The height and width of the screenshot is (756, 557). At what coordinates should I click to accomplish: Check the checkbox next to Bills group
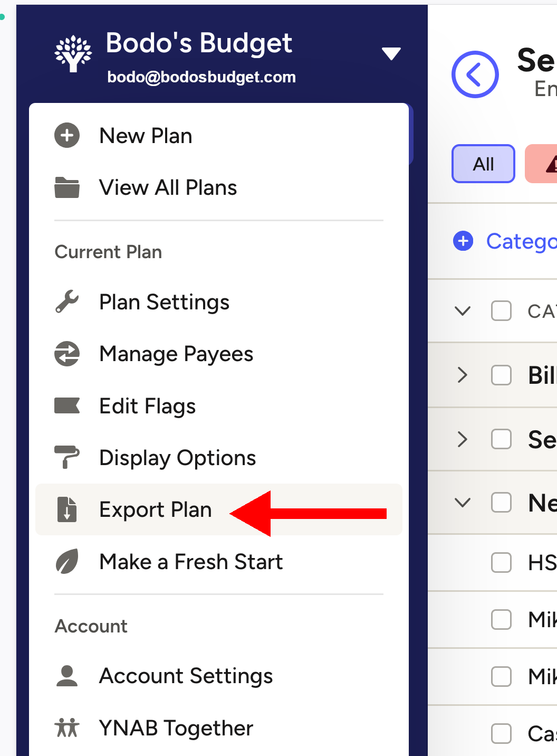pyautogui.click(x=501, y=375)
